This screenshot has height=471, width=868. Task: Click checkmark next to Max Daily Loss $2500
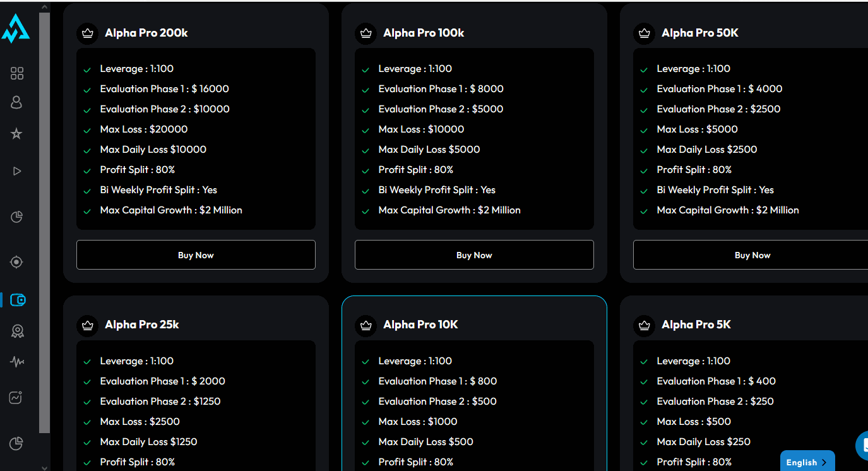pyautogui.click(x=644, y=150)
